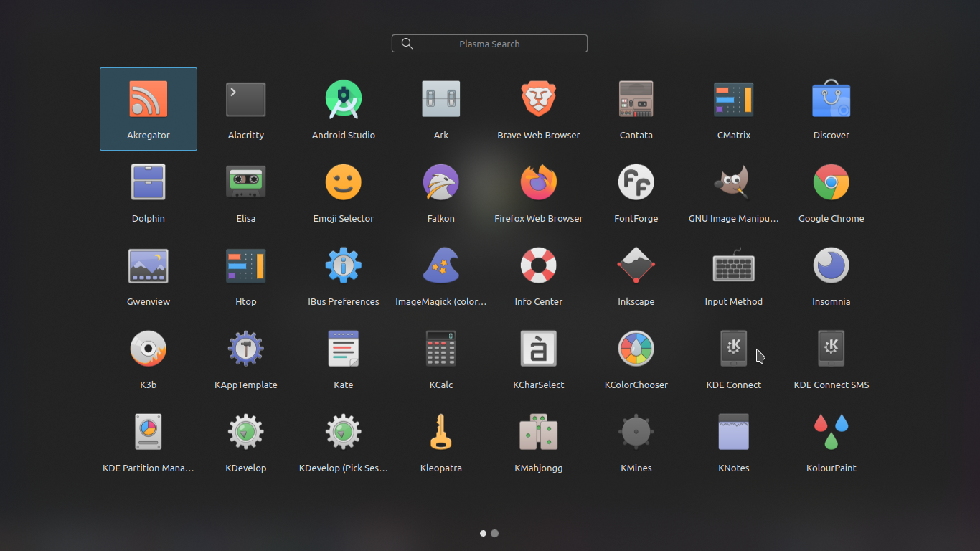
Task: Focus the Plasma Search field
Action: [x=489, y=44]
